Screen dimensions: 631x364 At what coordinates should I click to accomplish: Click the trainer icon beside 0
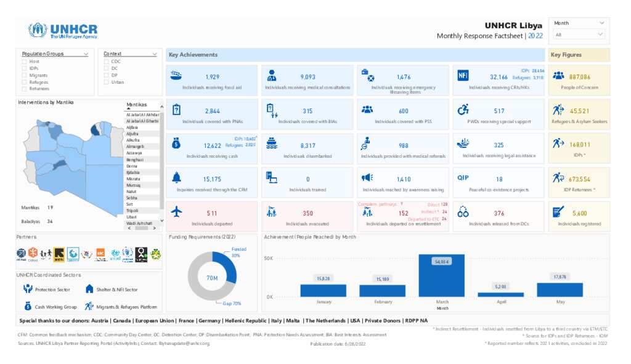coord(272,177)
